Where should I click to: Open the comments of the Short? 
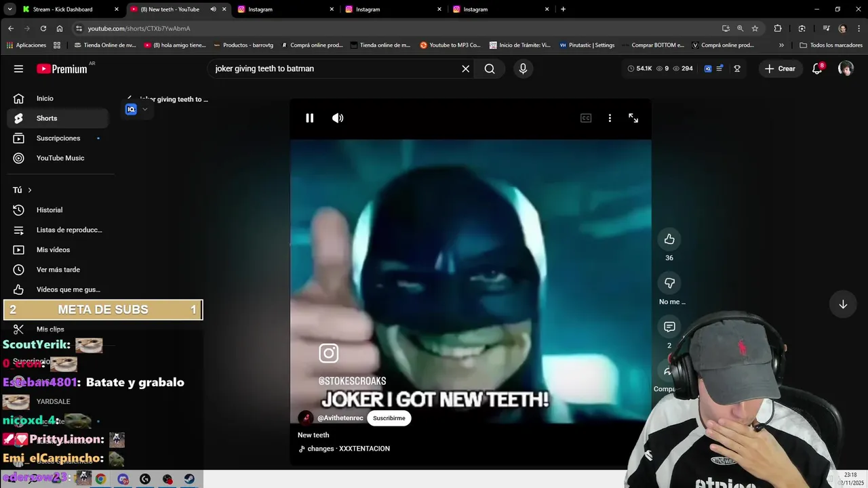[669, 327]
